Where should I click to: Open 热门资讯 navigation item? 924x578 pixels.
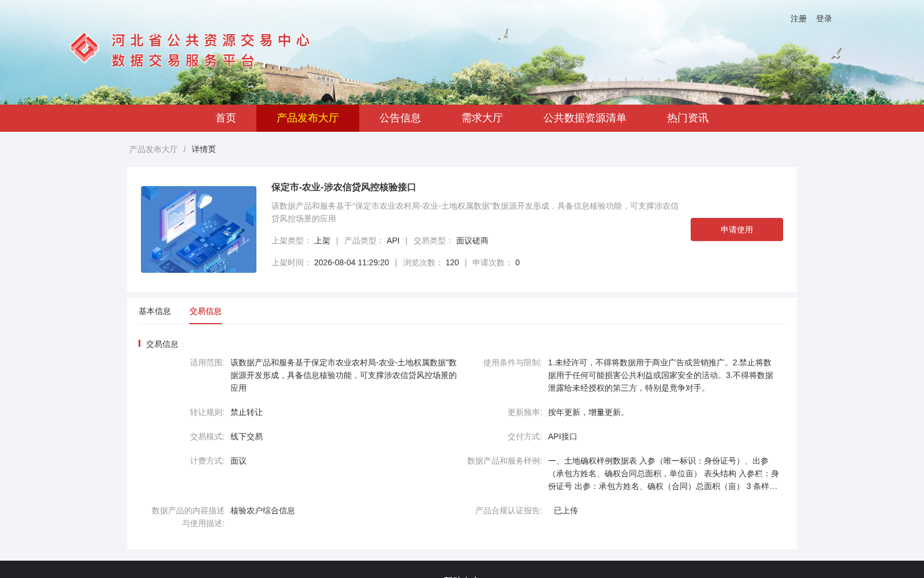688,118
